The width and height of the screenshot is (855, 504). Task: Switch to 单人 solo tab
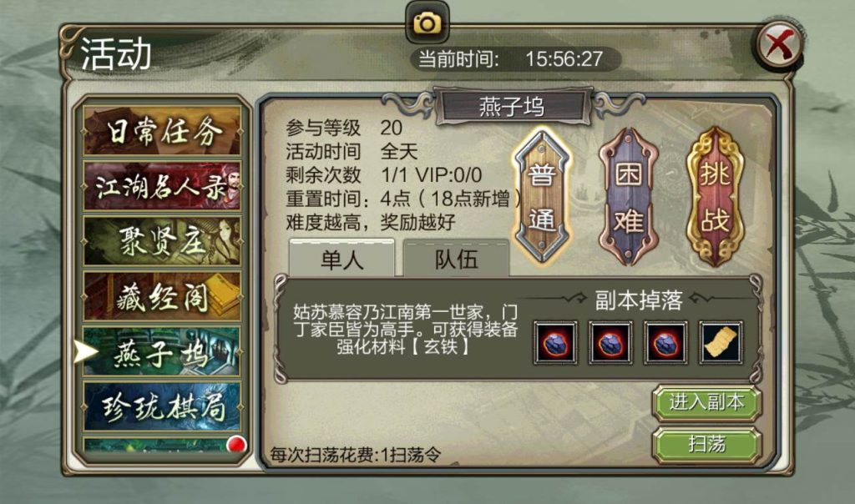coord(341,259)
